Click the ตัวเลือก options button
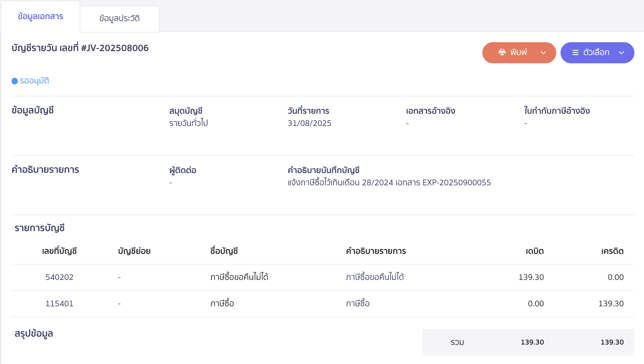Viewport: 644px width, 364px height. (x=597, y=52)
